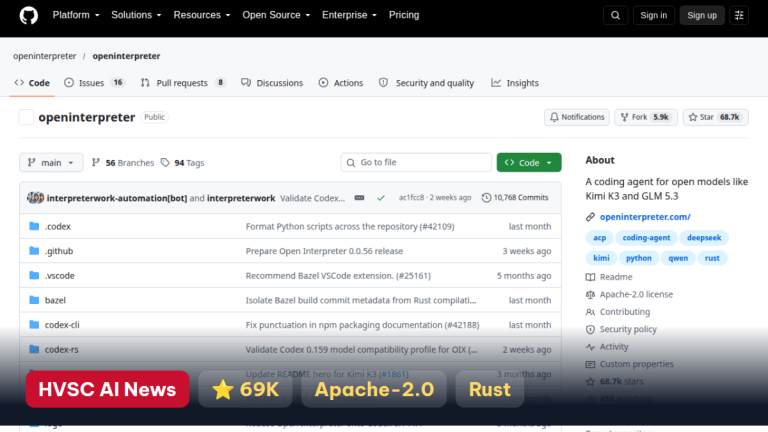Click the .github folder icon
This screenshot has height=432, width=768.
(34, 251)
